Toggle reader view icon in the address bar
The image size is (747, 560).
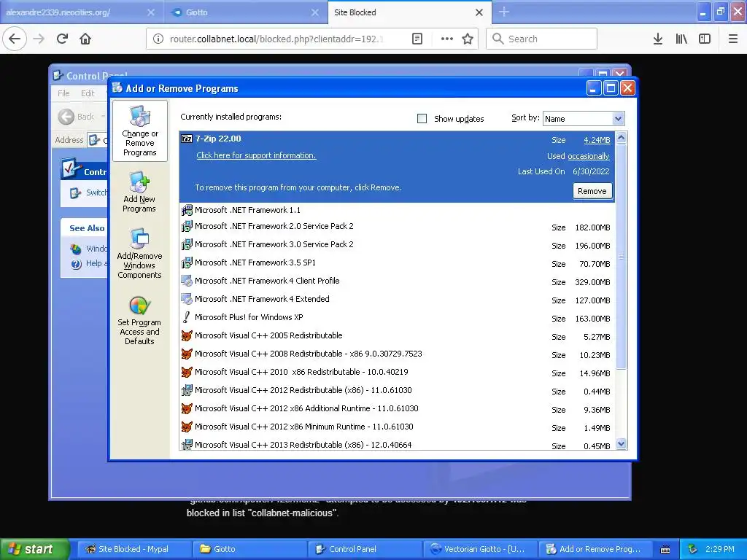417,39
